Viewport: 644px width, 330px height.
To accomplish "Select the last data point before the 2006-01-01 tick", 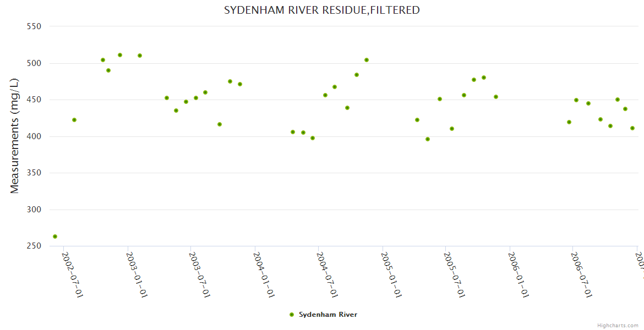I will click(496, 97).
